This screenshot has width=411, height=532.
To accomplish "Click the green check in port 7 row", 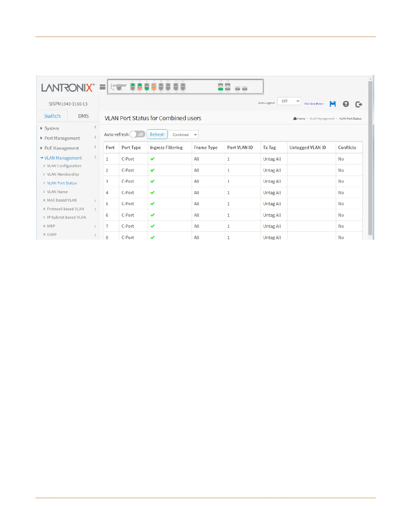I will point(152,226).
